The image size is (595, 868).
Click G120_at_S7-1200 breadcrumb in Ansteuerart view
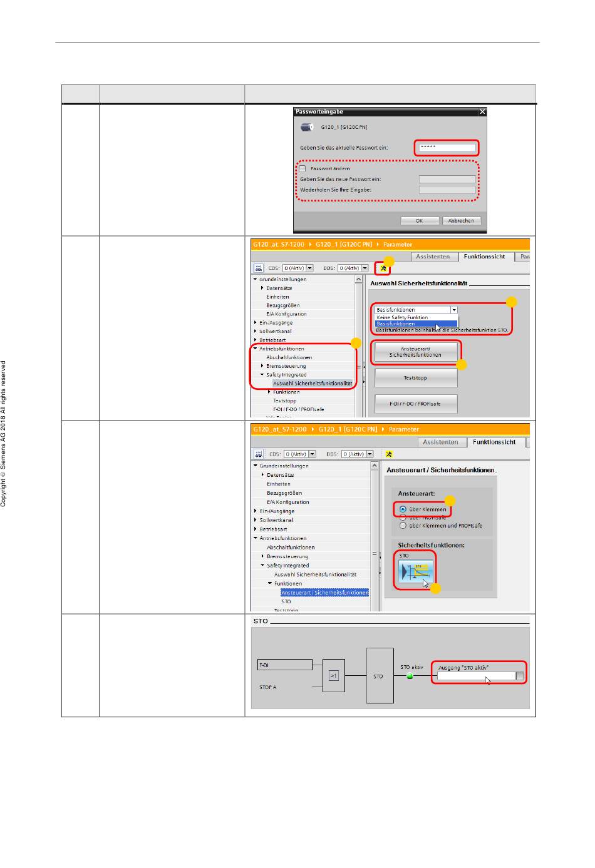pos(280,429)
